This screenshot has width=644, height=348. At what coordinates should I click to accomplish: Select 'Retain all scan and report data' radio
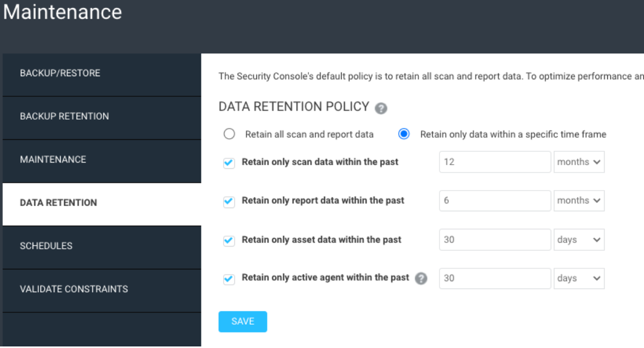[x=229, y=134]
